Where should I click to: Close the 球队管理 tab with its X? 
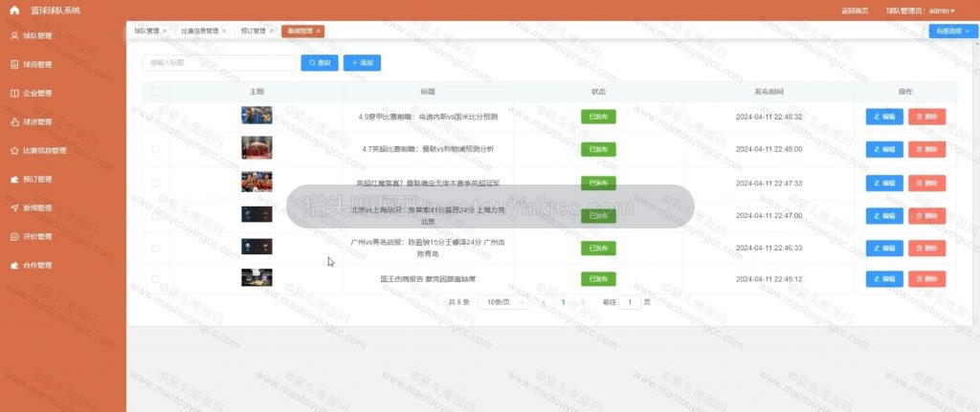tap(165, 32)
